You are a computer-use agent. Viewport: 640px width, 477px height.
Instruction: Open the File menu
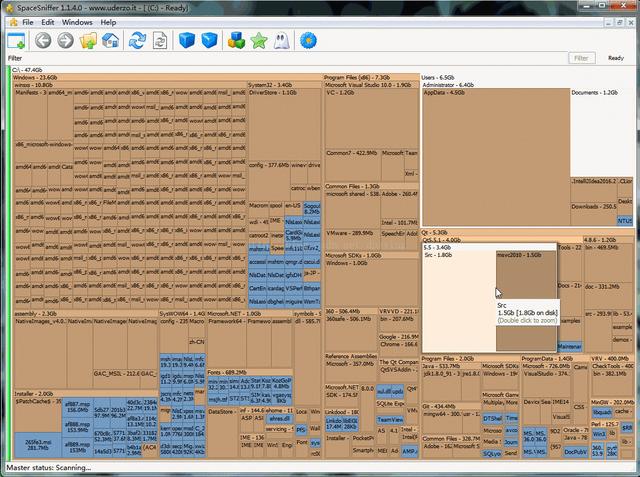[28, 22]
